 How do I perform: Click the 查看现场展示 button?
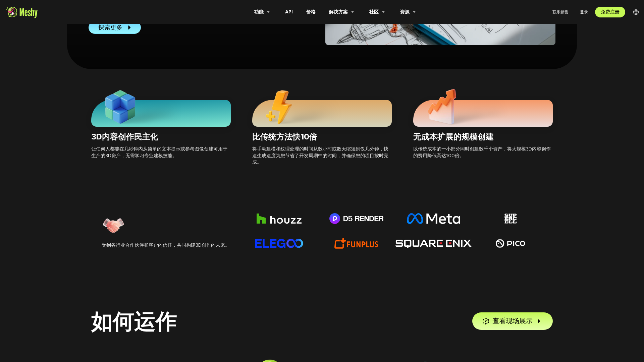tap(512, 321)
